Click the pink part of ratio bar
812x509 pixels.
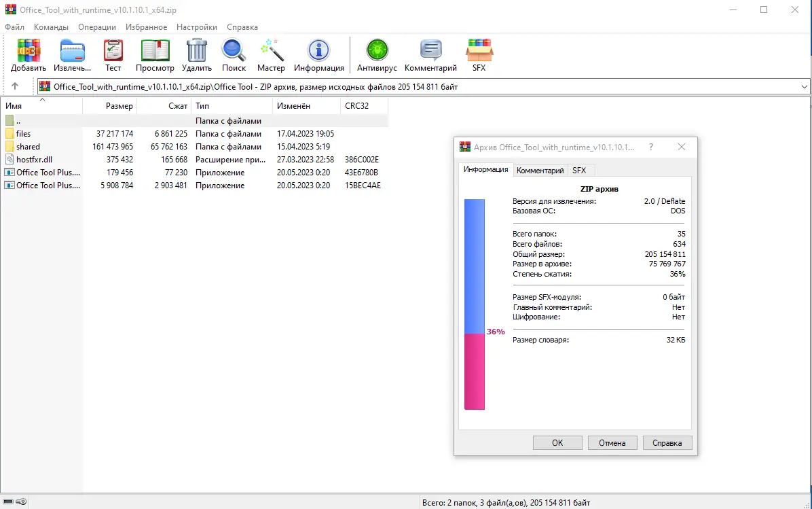[475, 371]
